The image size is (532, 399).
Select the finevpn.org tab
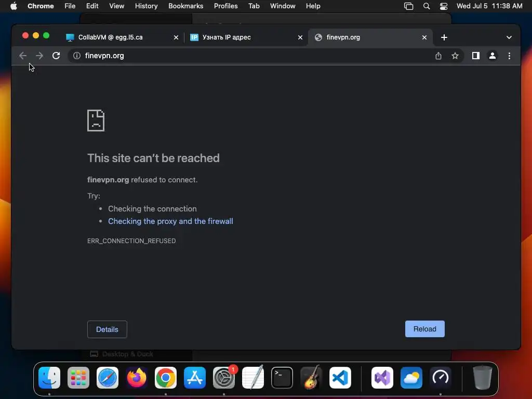click(x=370, y=37)
